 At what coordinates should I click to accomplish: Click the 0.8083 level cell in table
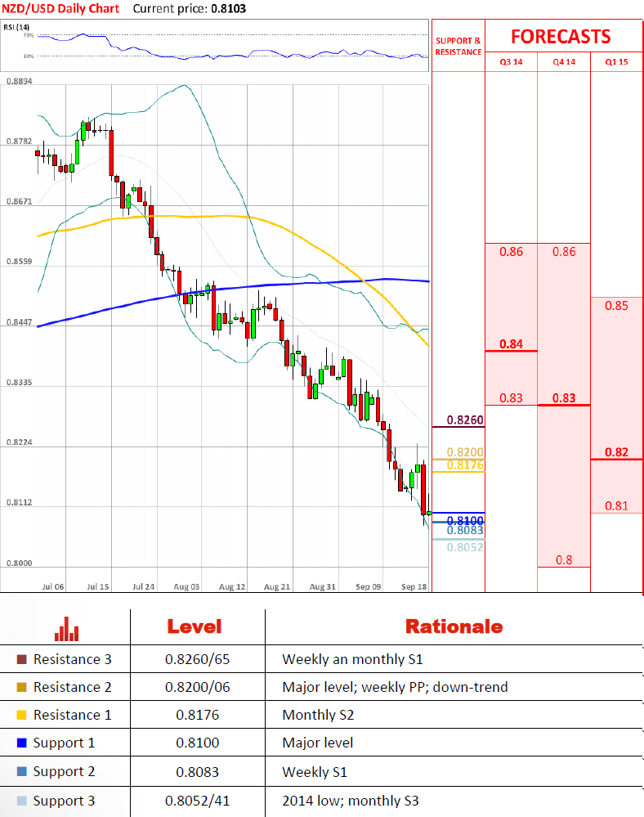[x=197, y=772]
